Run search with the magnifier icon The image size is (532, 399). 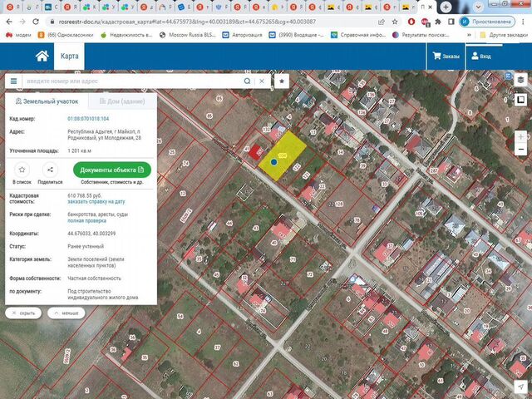(x=248, y=81)
